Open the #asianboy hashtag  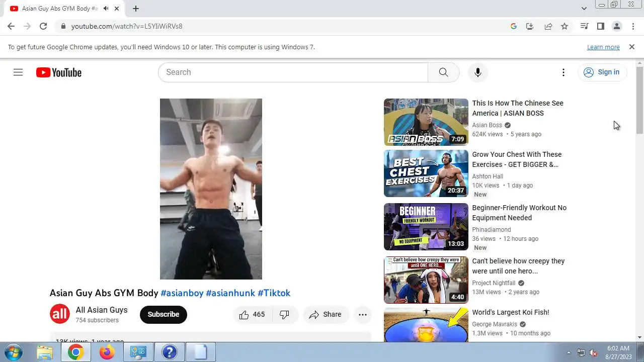pyautogui.click(x=182, y=293)
